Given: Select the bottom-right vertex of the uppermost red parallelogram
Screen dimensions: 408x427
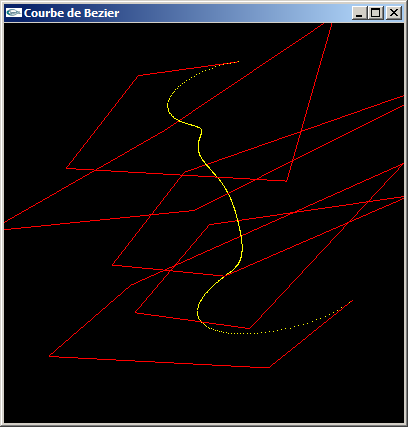Looking at the screenshot, I should coord(286,181).
